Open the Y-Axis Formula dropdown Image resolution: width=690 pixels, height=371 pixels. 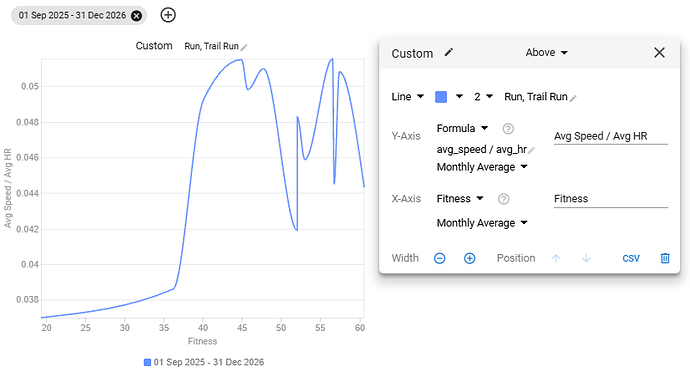click(462, 128)
